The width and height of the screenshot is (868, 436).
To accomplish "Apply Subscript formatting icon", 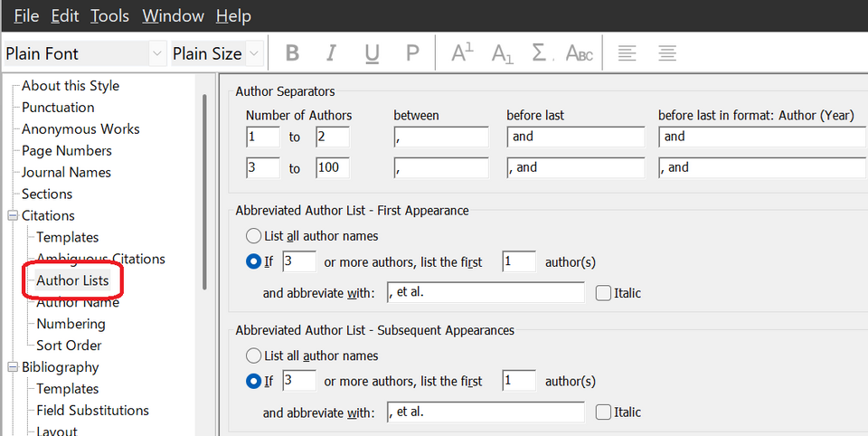I will [x=502, y=53].
